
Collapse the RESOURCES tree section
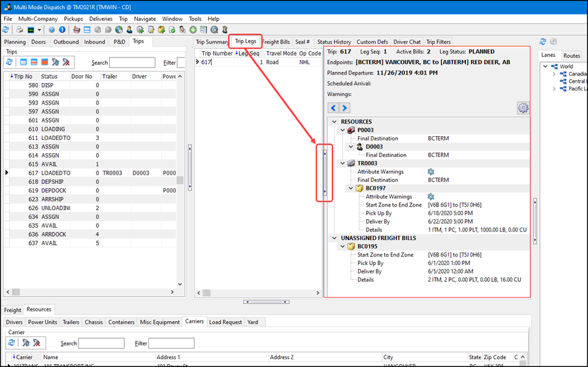335,122
